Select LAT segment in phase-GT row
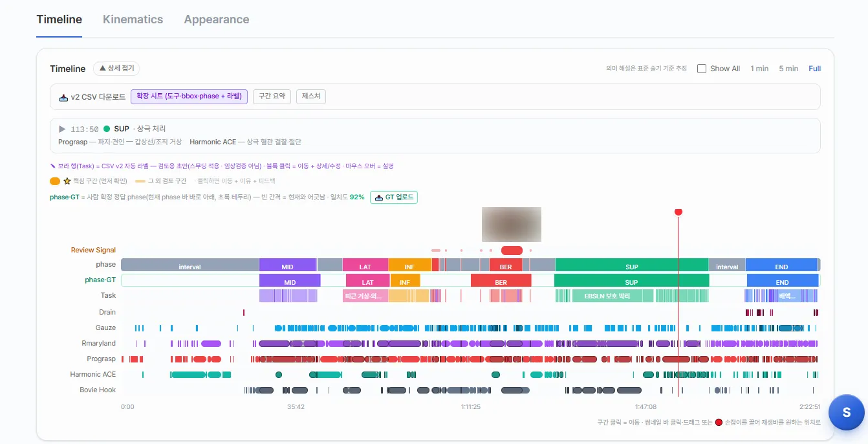The height and width of the screenshot is (444, 868). click(x=367, y=280)
